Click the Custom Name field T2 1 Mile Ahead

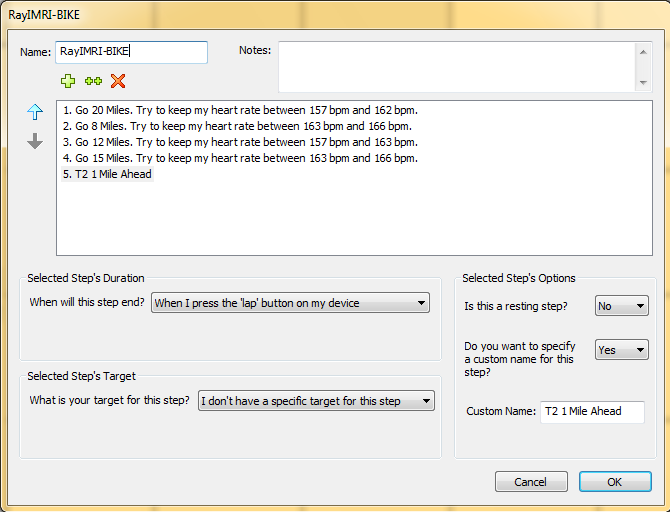click(592, 412)
